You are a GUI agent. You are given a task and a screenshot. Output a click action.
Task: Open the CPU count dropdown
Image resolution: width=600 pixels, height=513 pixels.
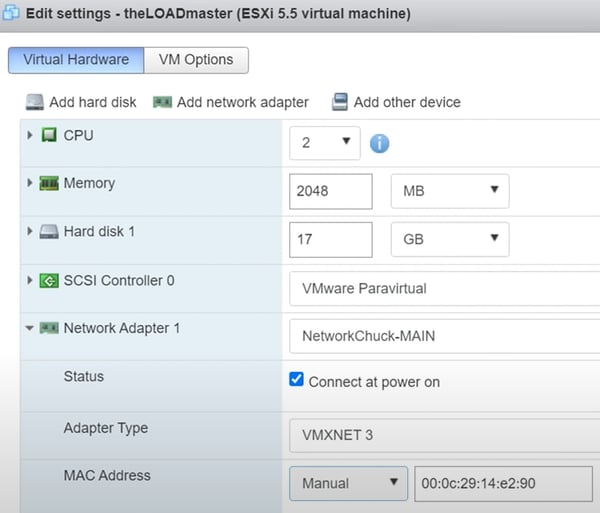(x=324, y=142)
